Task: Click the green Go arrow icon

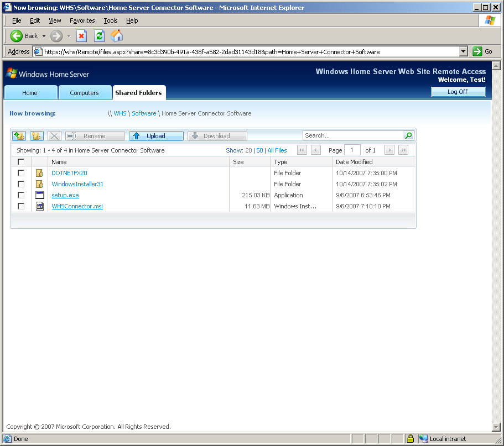Action: tap(477, 51)
